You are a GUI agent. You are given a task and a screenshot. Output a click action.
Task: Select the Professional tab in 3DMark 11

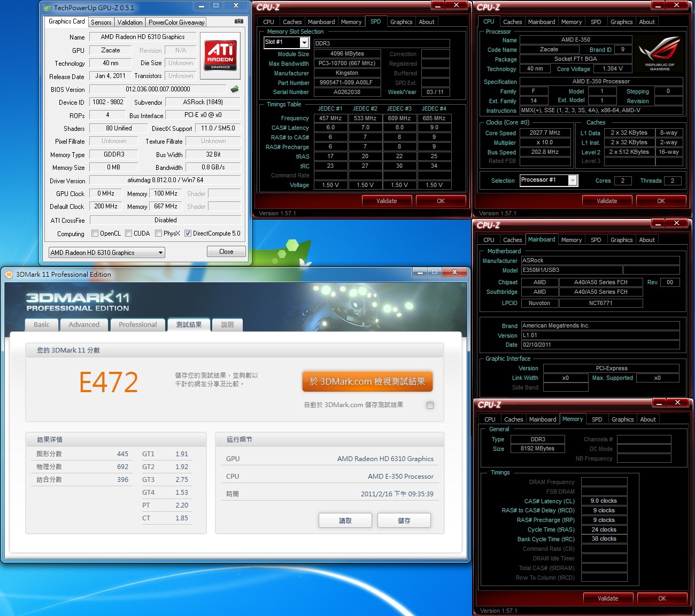138,325
